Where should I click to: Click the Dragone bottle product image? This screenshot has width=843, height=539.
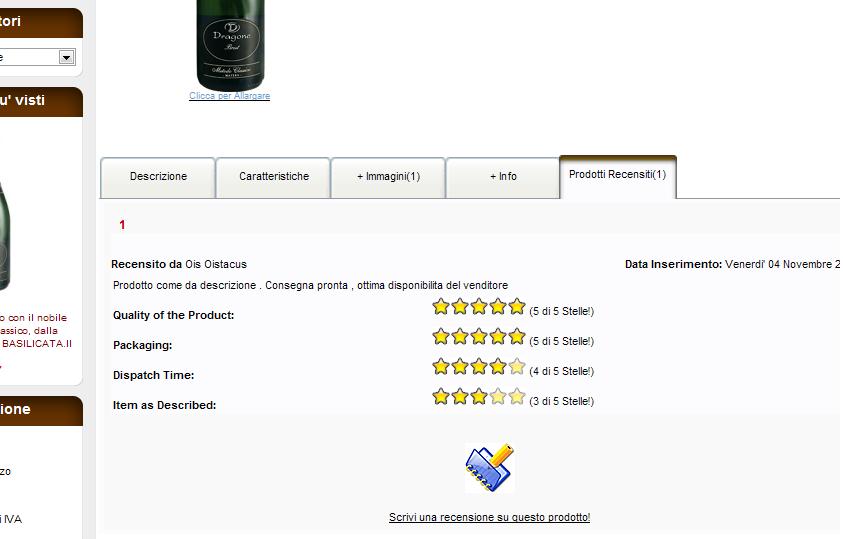[x=231, y=45]
